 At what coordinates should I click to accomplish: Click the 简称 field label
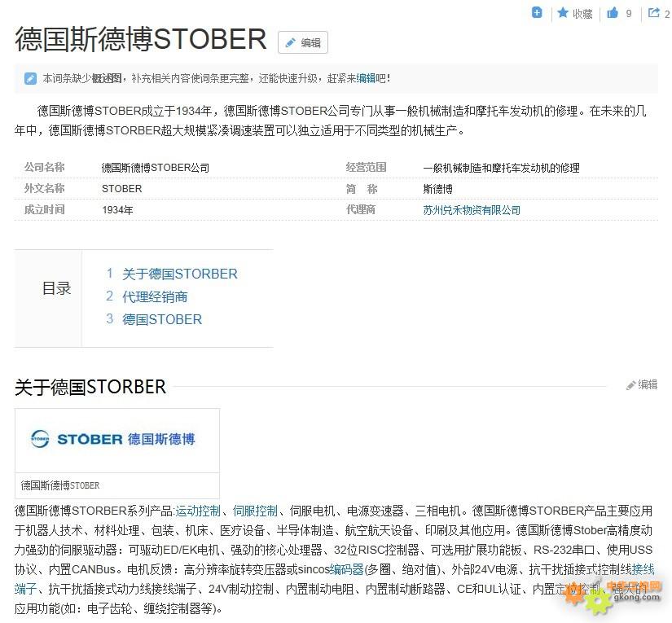click(362, 188)
